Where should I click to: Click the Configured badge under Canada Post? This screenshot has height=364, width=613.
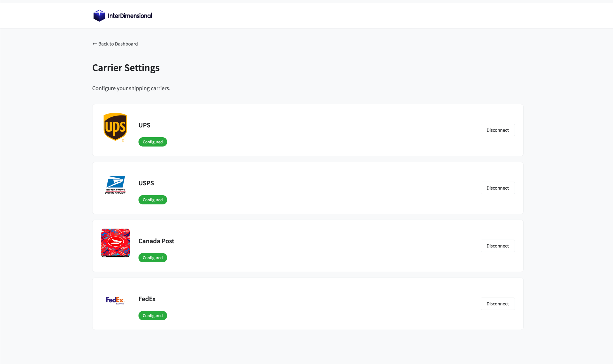point(153,258)
